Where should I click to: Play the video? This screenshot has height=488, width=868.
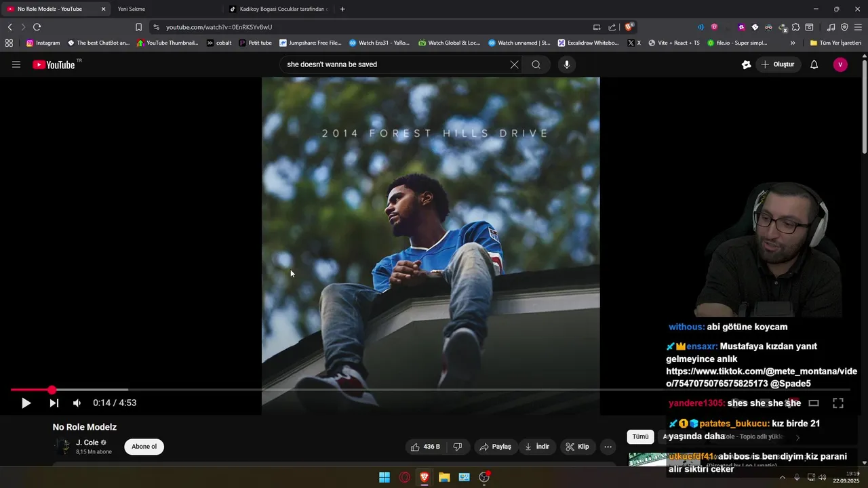coord(26,403)
